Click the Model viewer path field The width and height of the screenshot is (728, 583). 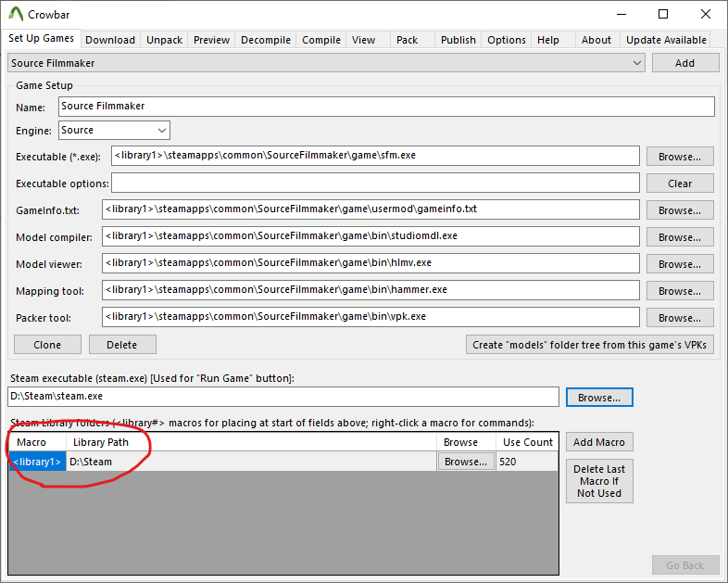[x=370, y=263]
